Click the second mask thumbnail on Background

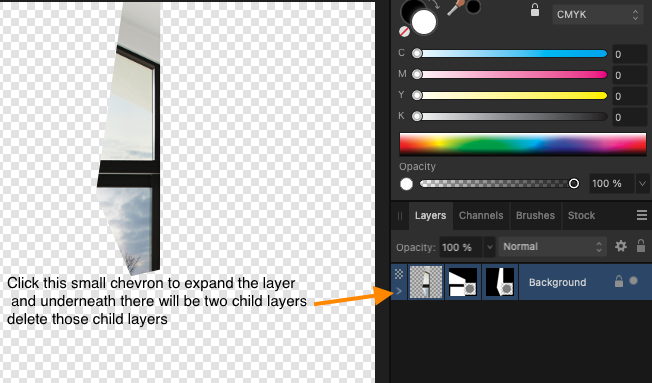click(500, 282)
